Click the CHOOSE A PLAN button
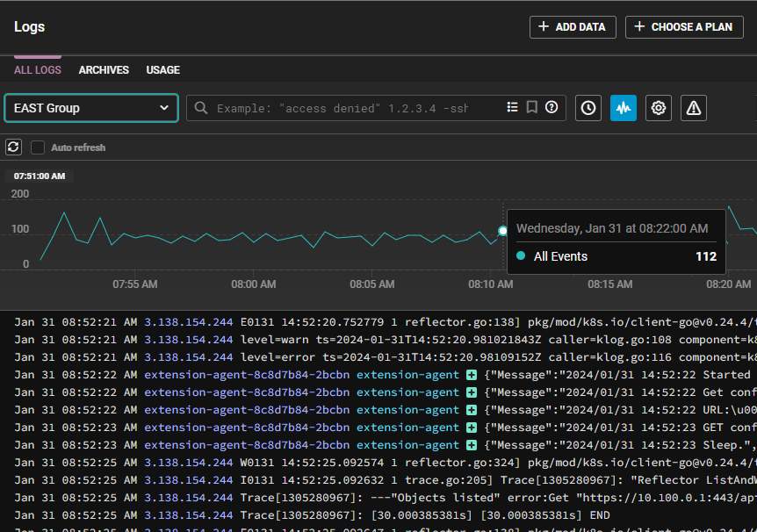Image resolution: width=757 pixels, height=532 pixels. [684, 27]
